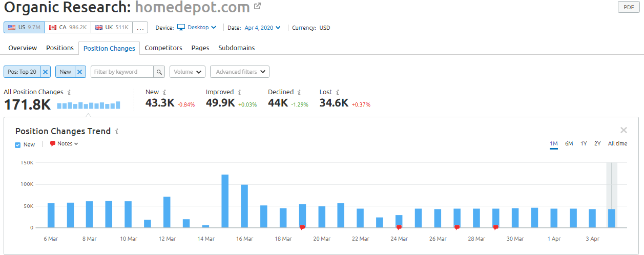Set trend range to 1Y
Image resolution: width=644 pixels, height=255 pixels.
click(584, 144)
